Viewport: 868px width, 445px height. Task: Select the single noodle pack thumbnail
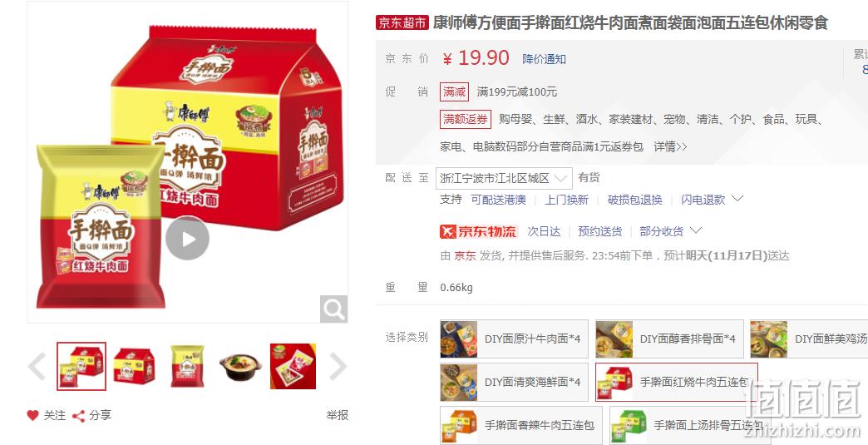[187, 366]
